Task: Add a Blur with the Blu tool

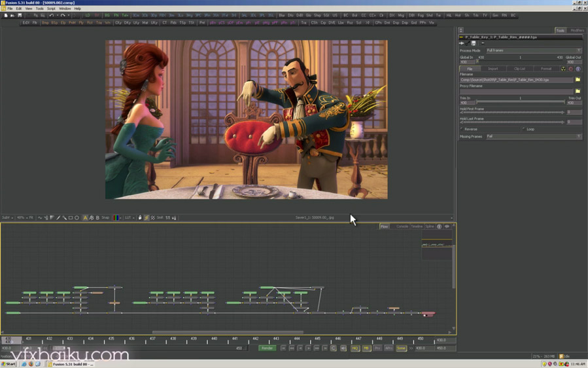Action: [282, 16]
